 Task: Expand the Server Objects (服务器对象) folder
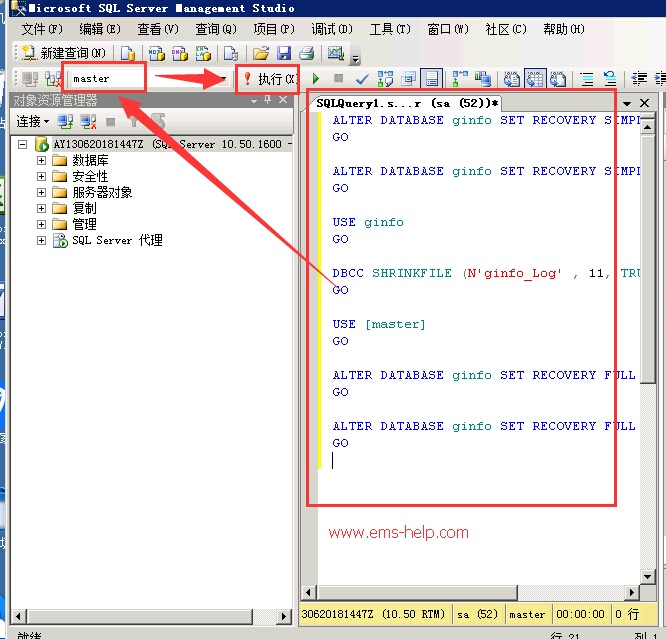coord(41,192)
